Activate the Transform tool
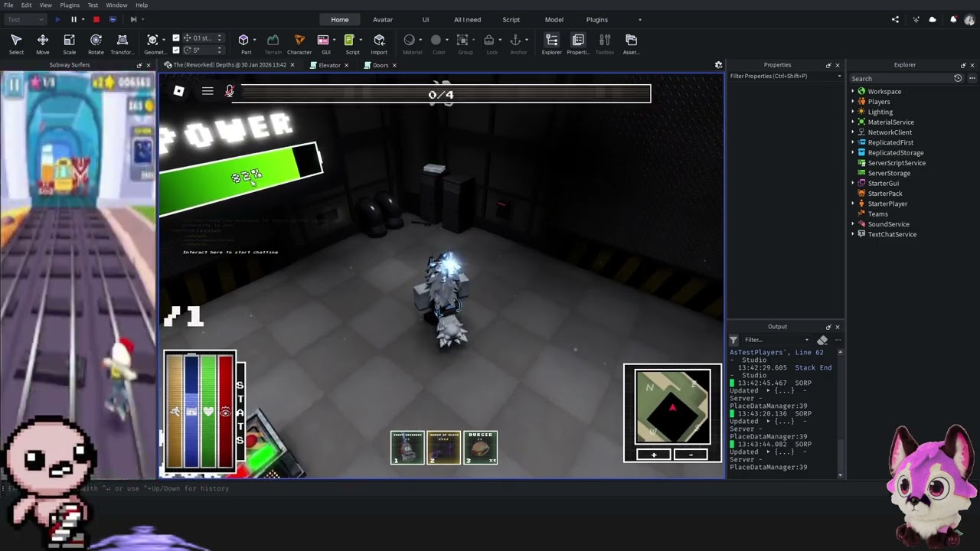The width and height of the screenshot is (980, 551). 122,44
